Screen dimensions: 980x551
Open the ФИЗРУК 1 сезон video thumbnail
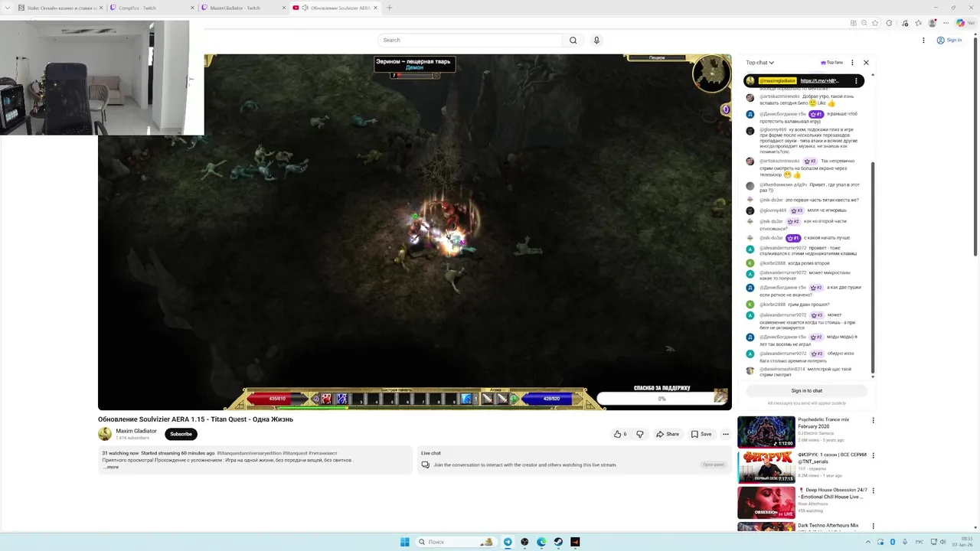[x=766, y=468]
